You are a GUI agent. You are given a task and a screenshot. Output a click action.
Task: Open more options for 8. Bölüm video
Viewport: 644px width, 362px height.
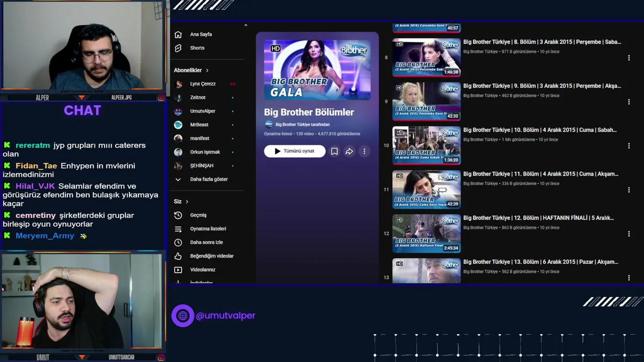point(628,58)
